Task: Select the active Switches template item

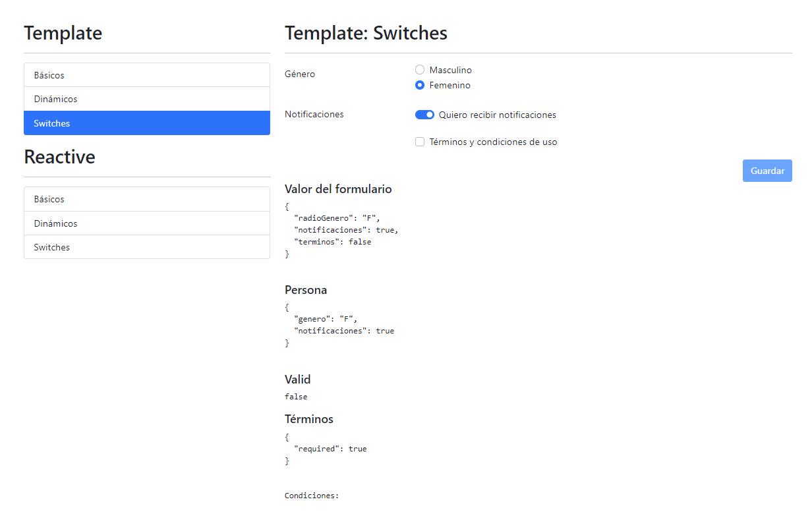Action: (x=146, y=123)
